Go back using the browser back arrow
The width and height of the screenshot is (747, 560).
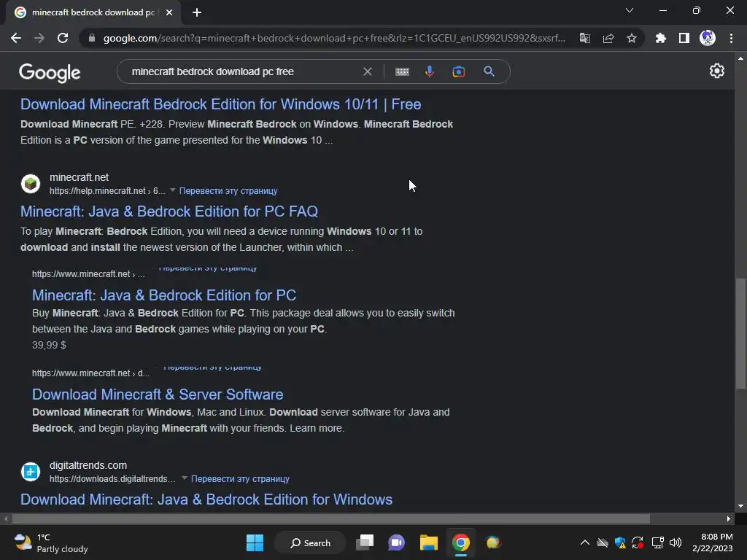click(x=16, y=38)
